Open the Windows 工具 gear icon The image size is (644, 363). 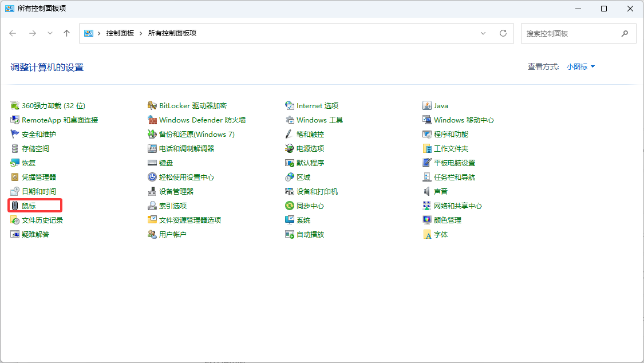[290, 120]
